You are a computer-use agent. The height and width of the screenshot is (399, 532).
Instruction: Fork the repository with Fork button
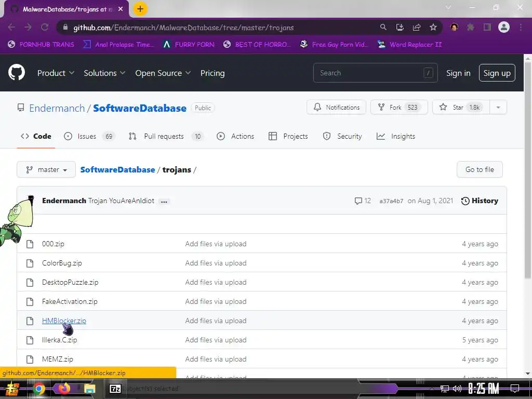click(399, 107)
